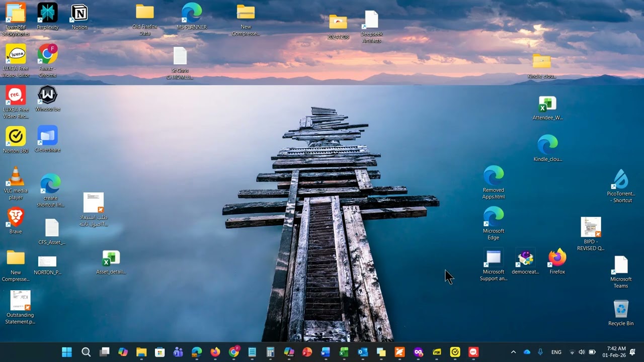Open Microsoft Teams in the taskbar
Image resolution: width=644 pixels, height=362 pixels.
pos(178,352)
